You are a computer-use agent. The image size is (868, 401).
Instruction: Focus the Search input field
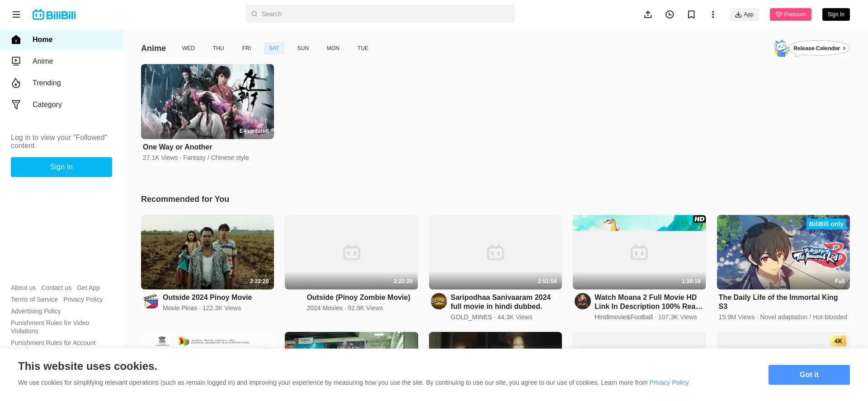380,14
